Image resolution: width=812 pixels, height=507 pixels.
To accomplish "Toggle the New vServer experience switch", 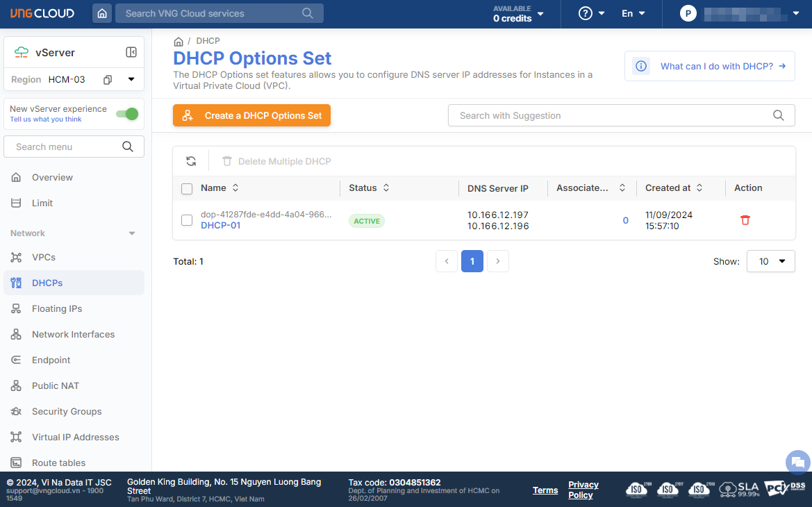I will point(127,114).
